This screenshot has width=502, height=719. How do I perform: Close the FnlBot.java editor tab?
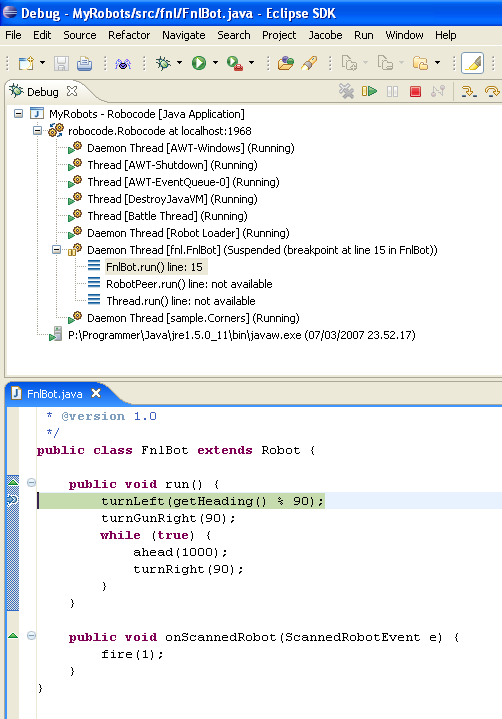96,393
